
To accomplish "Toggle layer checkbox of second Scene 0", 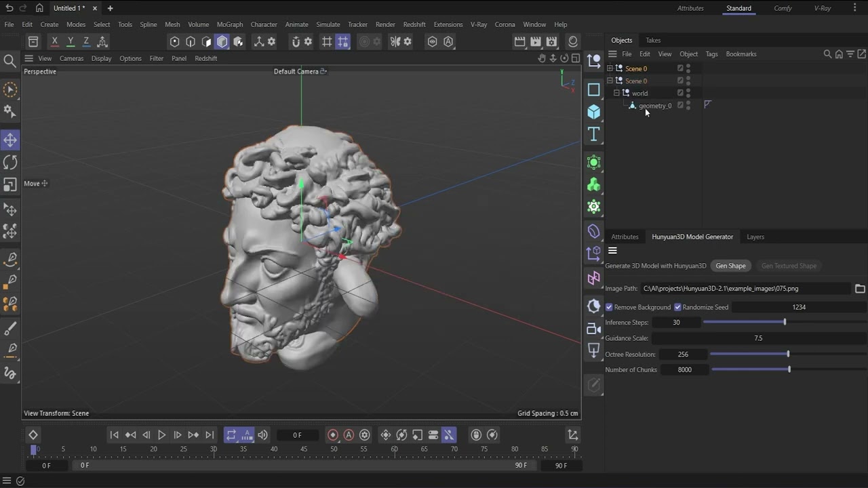I will [680, 81].
